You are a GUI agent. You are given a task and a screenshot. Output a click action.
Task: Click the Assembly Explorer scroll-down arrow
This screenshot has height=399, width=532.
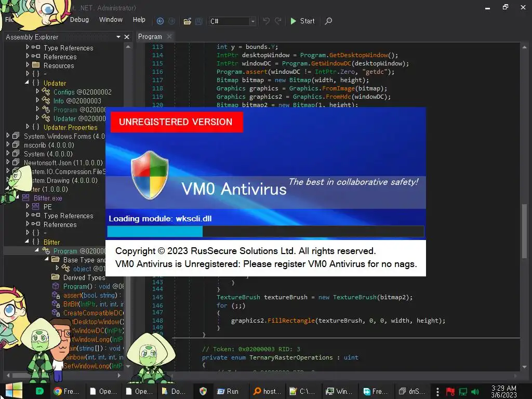128,366
